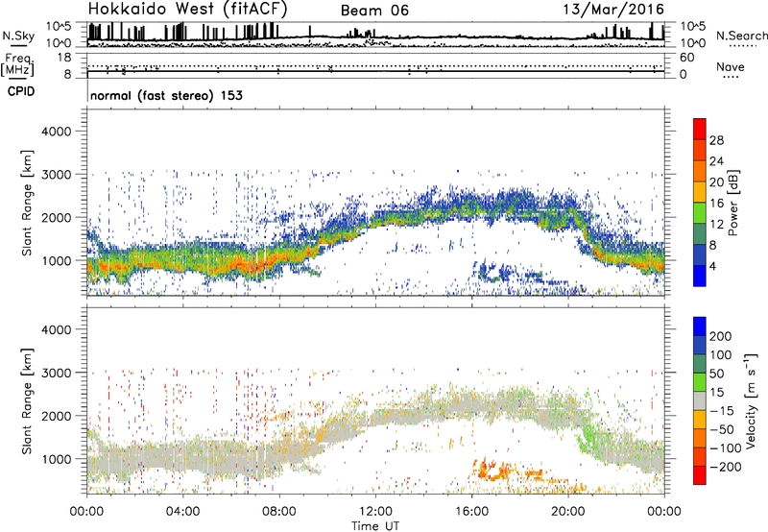Viewport: 768px width, 532px height.
Task: Select the 16:00 time tick label
Action: pyautogui.click(x=471, y=512)
